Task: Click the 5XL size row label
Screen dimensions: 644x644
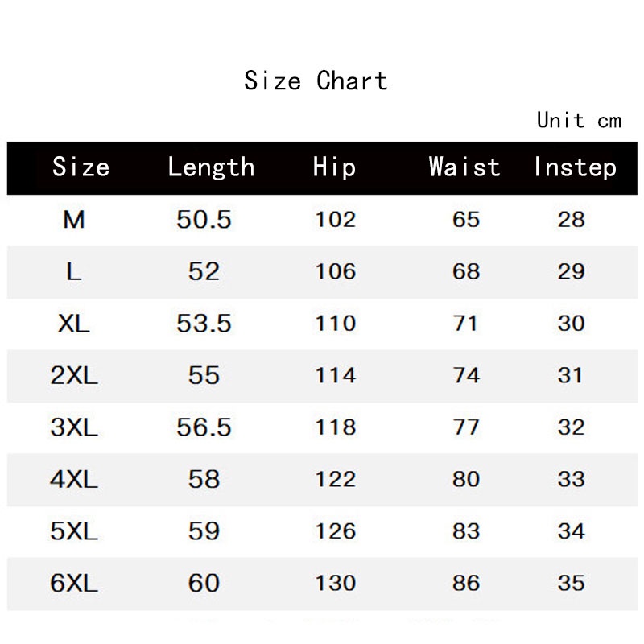Action: [x=74, y=531]
